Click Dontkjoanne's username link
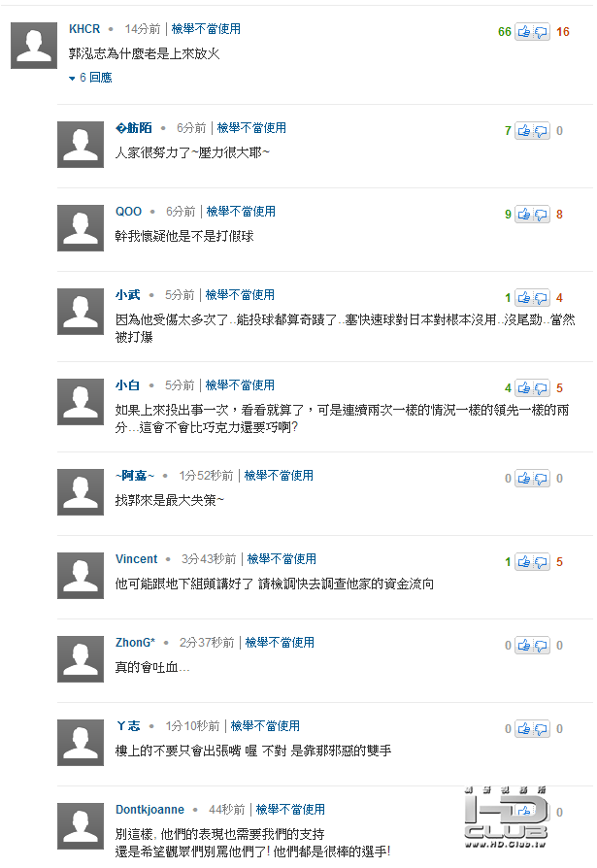 [x=149, y=810]
